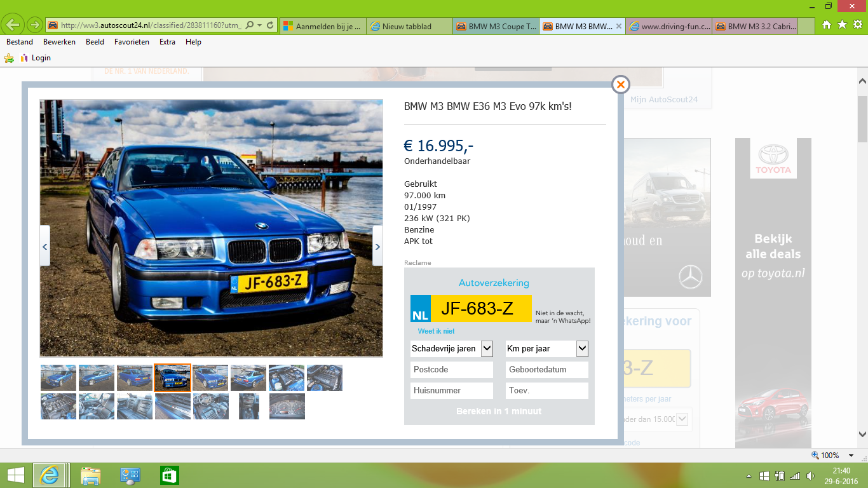Open browser Tools gear icon

[857, 25]
